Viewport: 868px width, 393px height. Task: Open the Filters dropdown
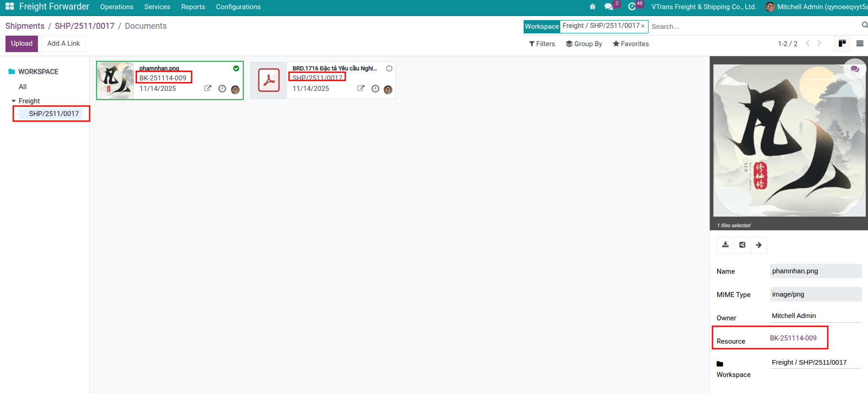click(x=542, y=44)
